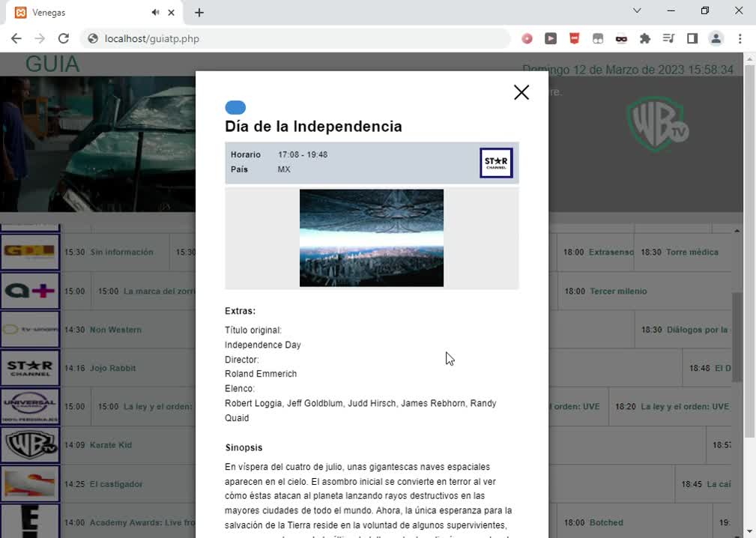This screenshot has height=538, width=756.
Task: Close the Día de la Independencia popup
Action: click(521, 91)
